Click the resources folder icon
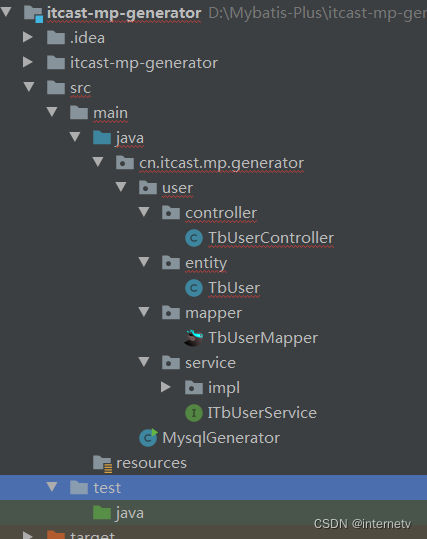This screenshot has width=427, height=539. (x=102, y=463)
